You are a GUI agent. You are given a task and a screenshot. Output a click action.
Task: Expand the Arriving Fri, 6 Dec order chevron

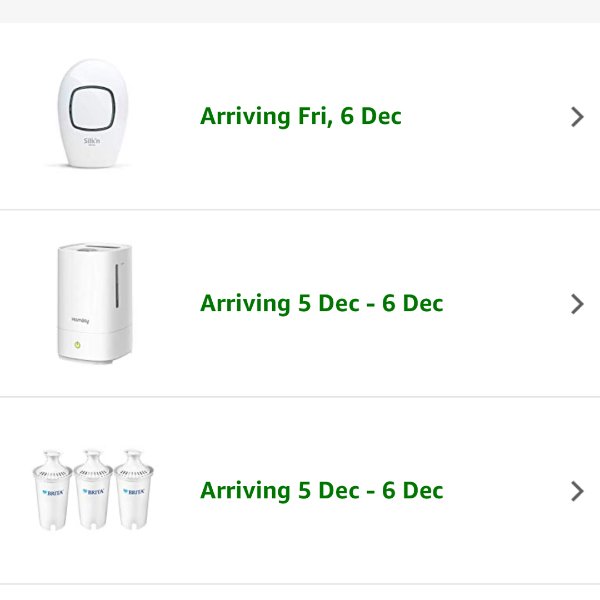point(577,117)
